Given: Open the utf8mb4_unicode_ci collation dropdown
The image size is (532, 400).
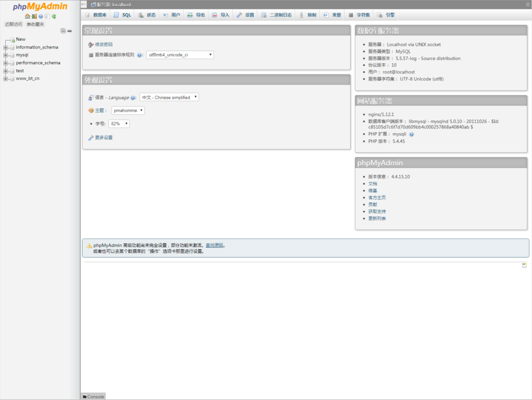Looking at the screenshot, I should (x=180, y=55).
